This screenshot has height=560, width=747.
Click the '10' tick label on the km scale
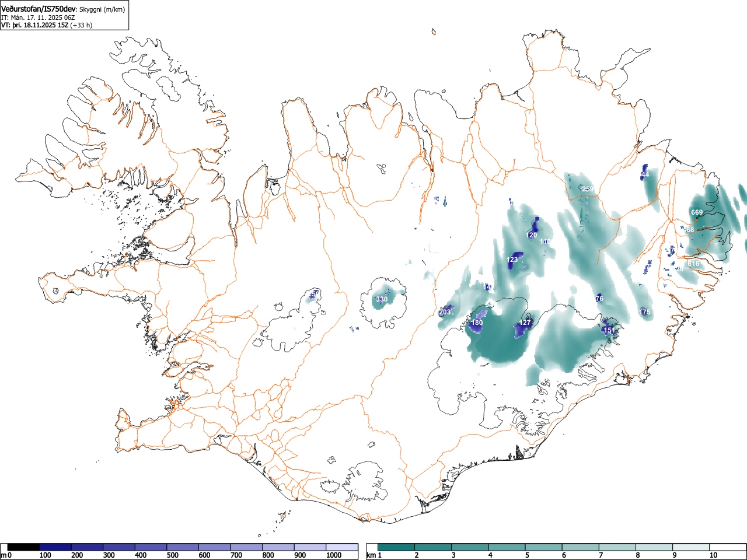click(x=713, y=555)
